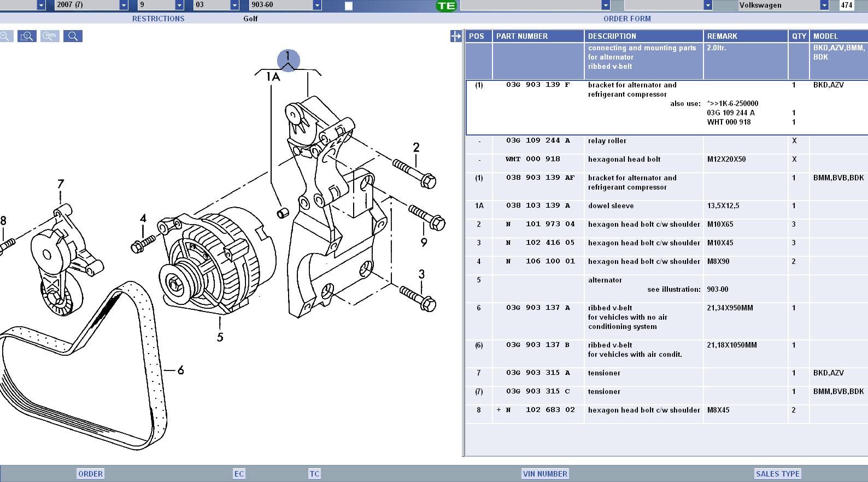Screen dimensions: 868x482
Task: Click callout number 5 for alternator
Action: click(220, 337)
